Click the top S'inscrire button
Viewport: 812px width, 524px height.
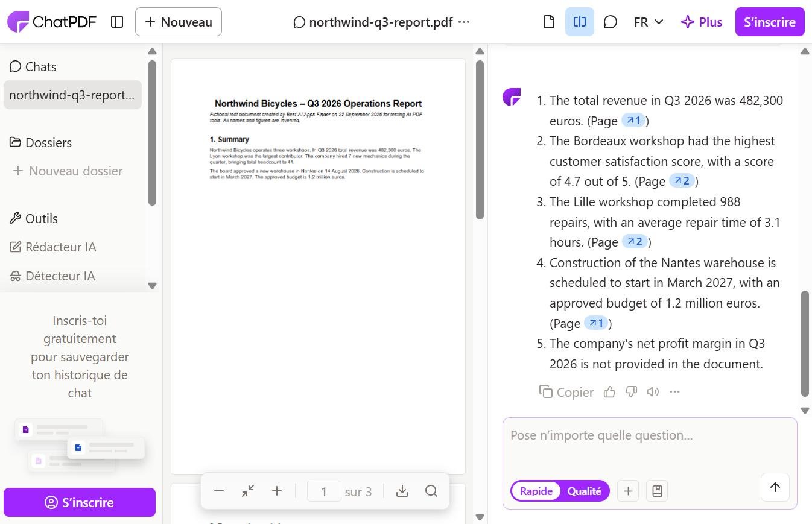pyautogui.click(x=770, y=22)
